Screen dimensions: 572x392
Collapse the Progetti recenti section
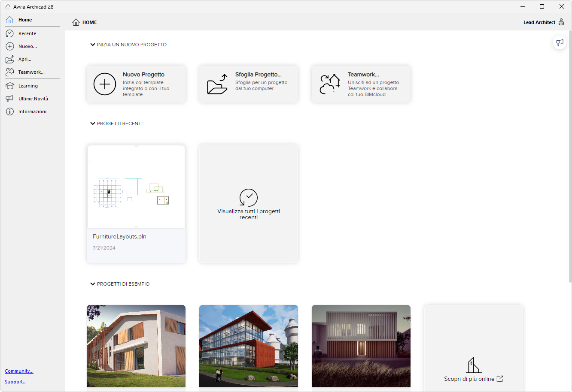click(x=92, y=124)
